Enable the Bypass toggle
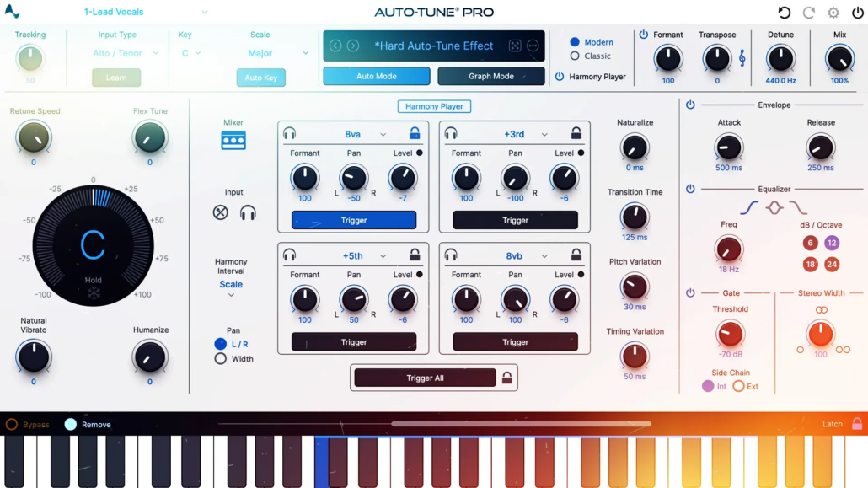The image size is (868, 488). (12, 424)
